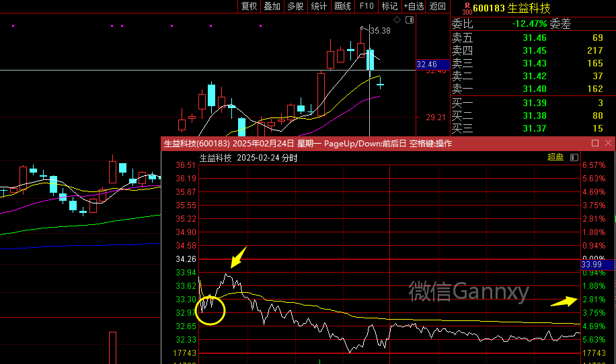Click the 29.21 axis price label
The image size is (616, 364).
point(436,118)
